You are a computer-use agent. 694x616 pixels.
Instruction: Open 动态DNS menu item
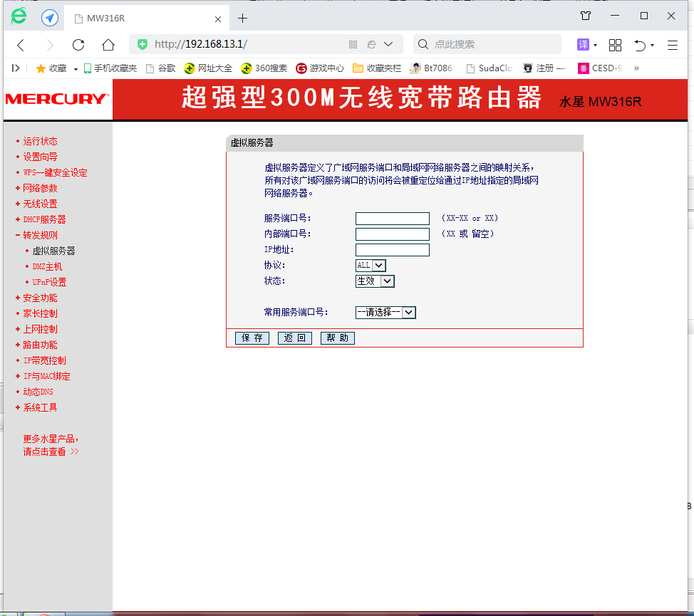[x=38, y=392]
